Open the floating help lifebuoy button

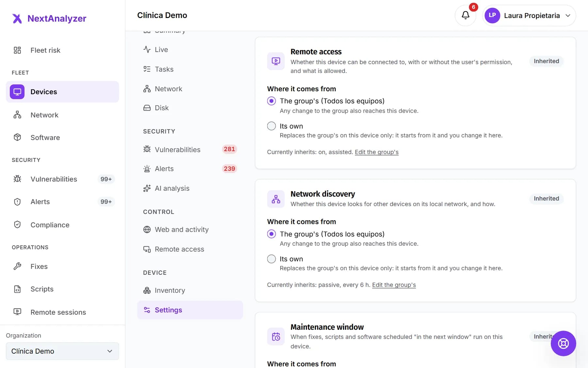563,343
